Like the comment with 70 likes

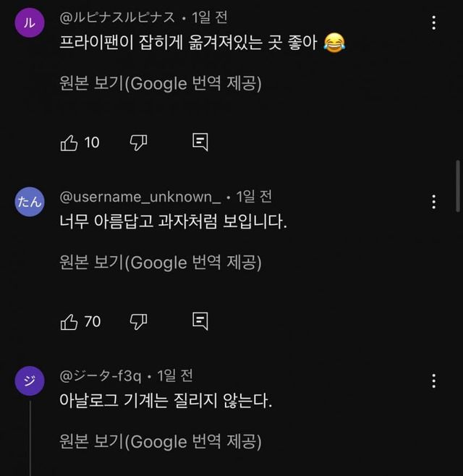click(69, 321)
